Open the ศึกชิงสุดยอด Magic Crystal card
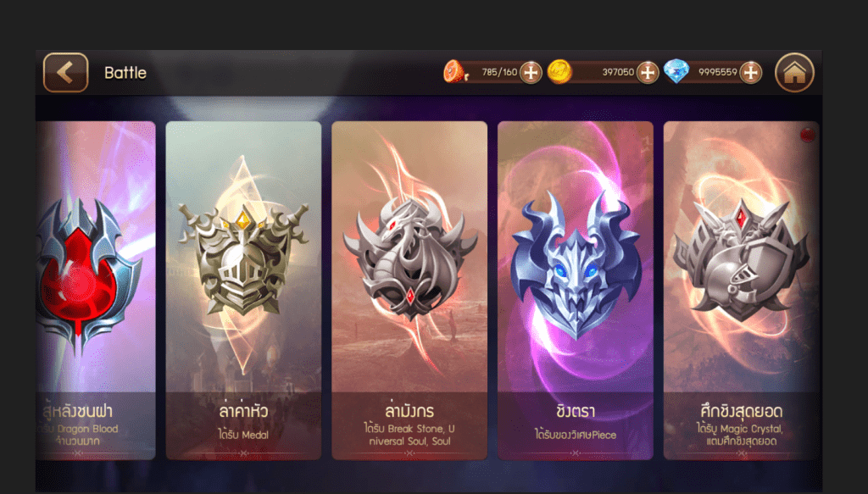868x494 pixels. 741,291
